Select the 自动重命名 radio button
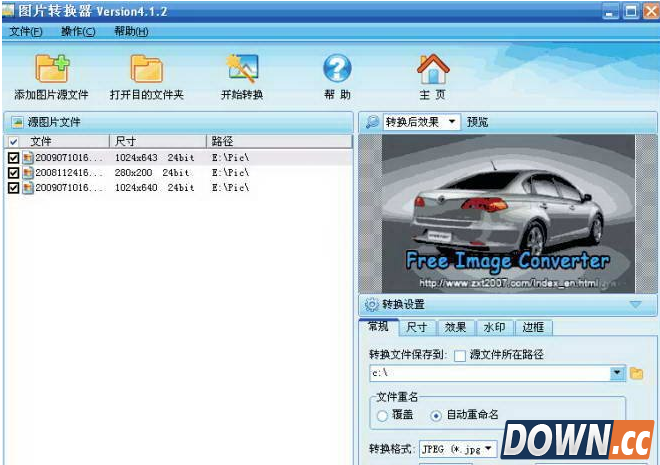Viewport: 660px width, 465px height. pos(436,416)
